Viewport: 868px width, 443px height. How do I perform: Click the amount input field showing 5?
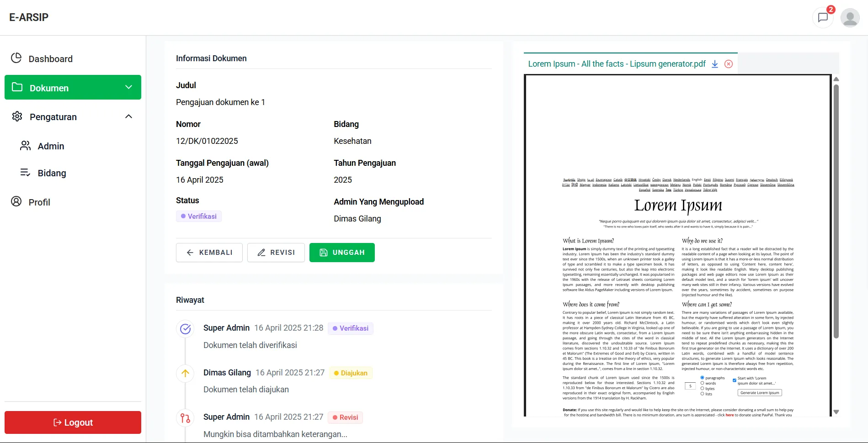pyautogui.click(x=690, y=386)
